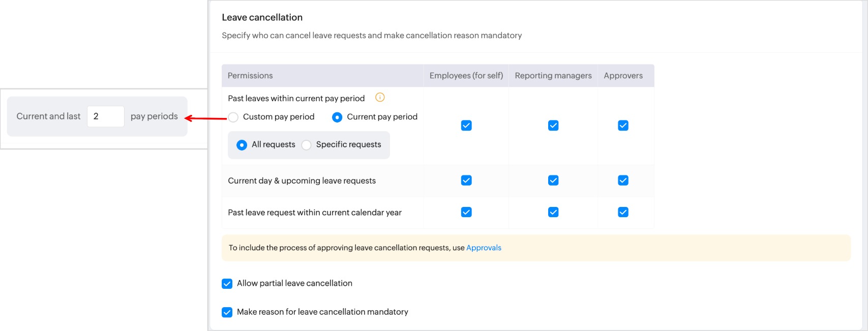
Task: Uncheck Employees permission for past pay period leaves
Action: coord(466,126)
